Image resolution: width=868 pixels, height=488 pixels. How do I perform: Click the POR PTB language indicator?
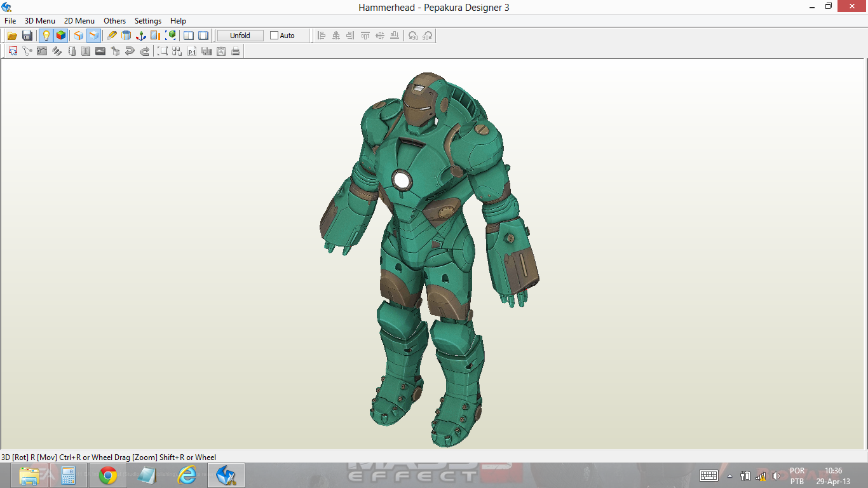click(797, 476)
